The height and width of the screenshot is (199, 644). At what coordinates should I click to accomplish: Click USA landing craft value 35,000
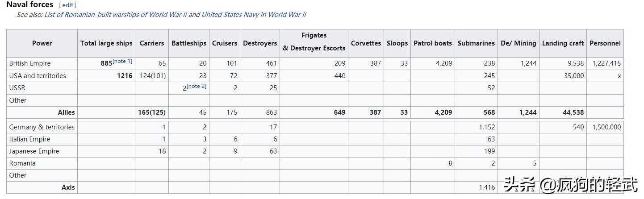[x=574, y=76]
